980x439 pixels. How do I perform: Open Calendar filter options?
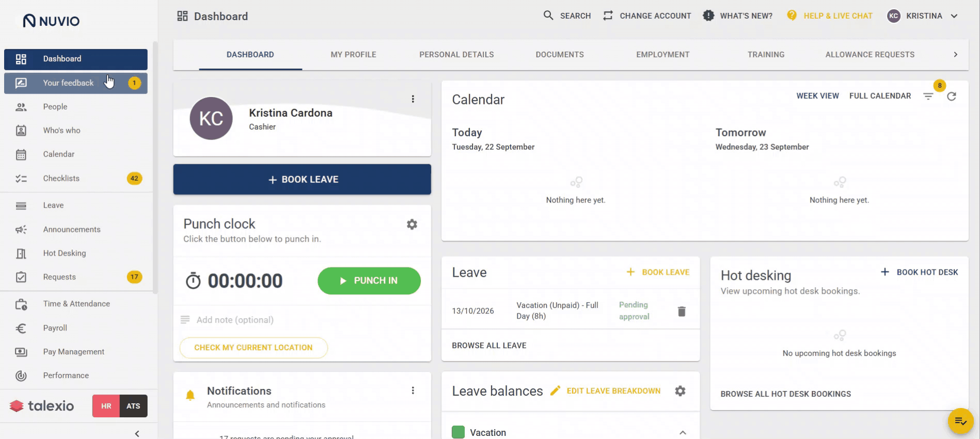(x=928, y=96)
